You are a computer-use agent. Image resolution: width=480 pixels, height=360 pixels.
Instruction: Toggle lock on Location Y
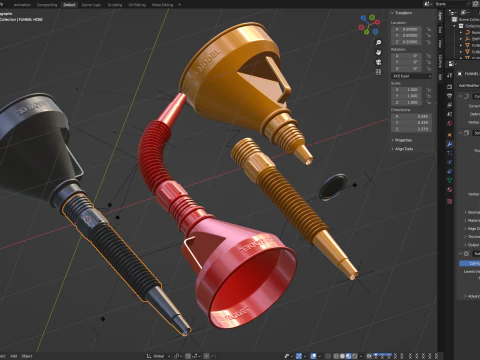coord(428,35)
